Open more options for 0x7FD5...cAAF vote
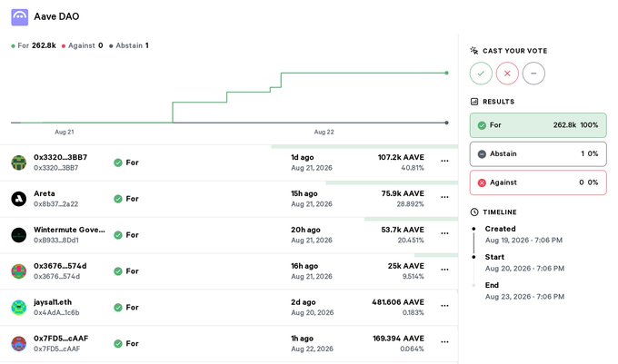Screen dimensions: 618x364 click(x=444, y=342)
